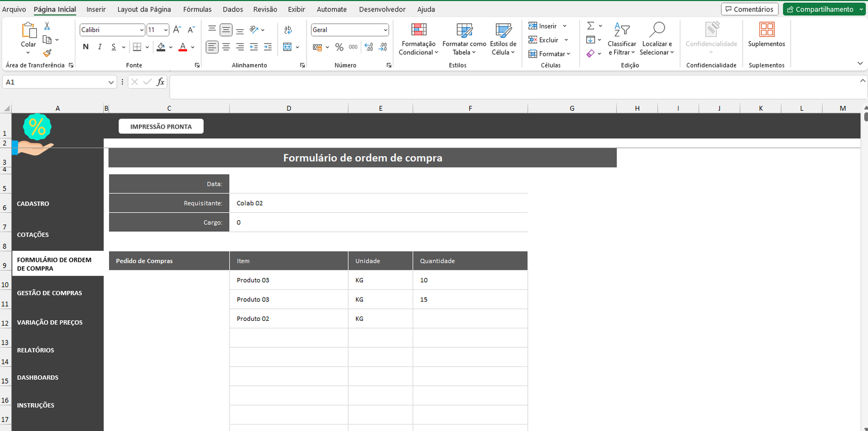Toggle italic (I) formatting
The width and height of the screenshot is (868, 431).
click(100, 47)
